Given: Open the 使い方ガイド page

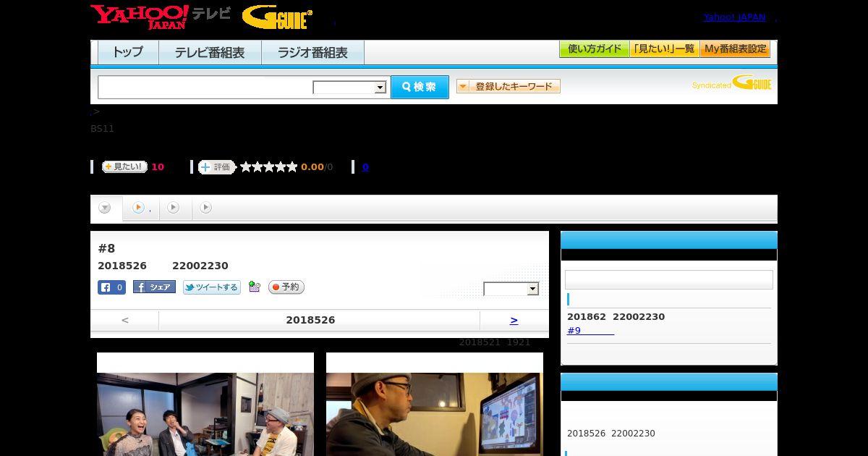Looking at the screenshot, I should (x=595, y=49).
